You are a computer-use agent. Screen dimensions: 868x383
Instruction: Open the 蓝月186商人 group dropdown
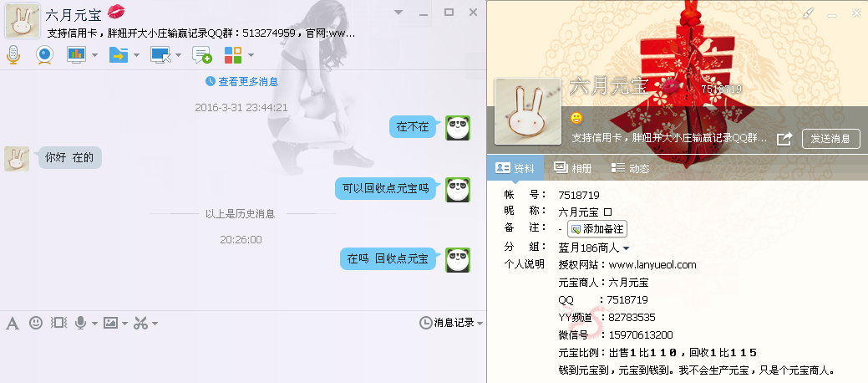[626, 248]
